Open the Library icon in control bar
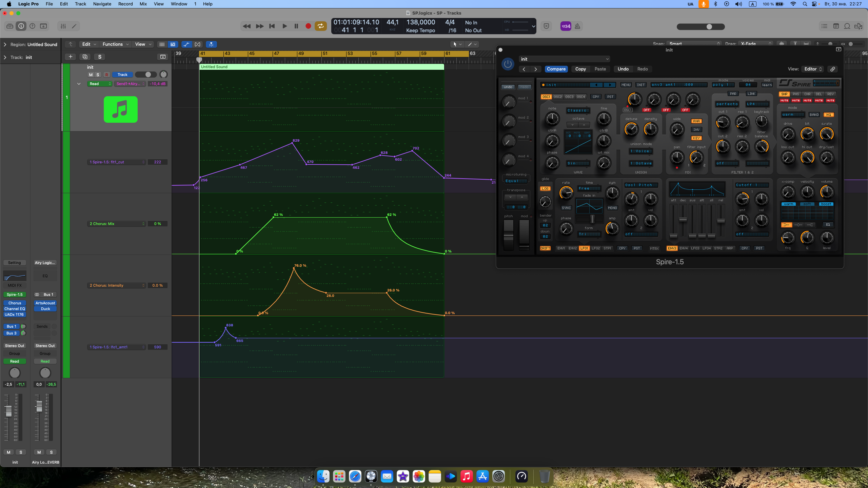This screenshot has height=488, width=868. pos(10,26)
